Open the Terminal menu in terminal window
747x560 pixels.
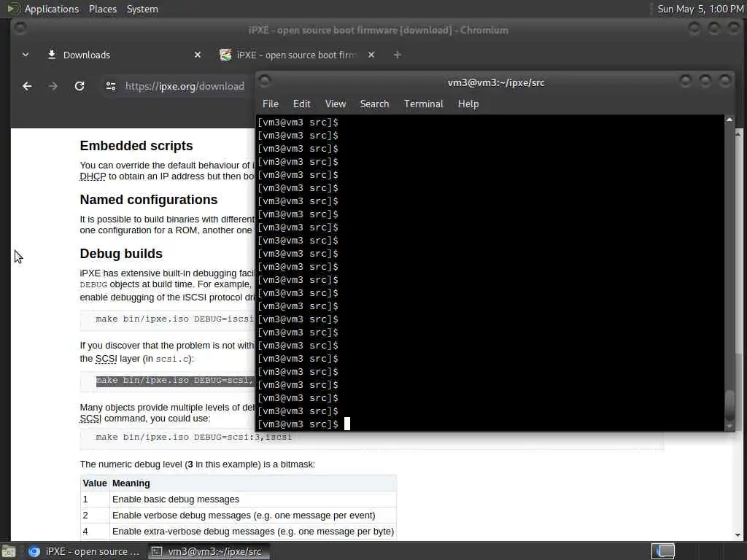pyautogui.click(x=424, y=104)
